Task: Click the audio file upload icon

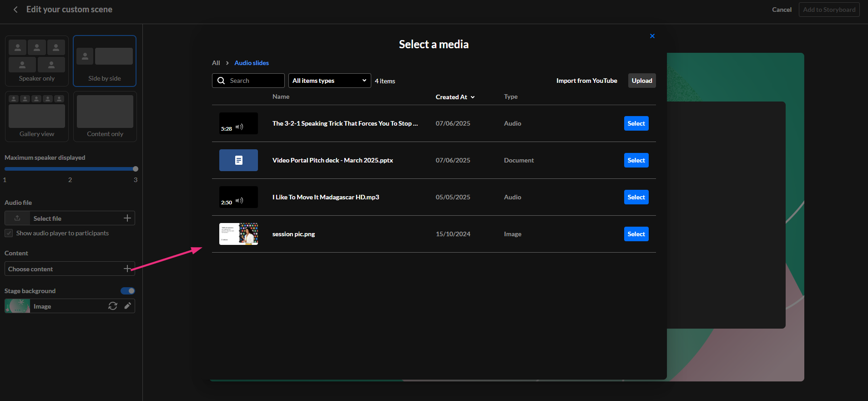Action: tap(17, 218)
